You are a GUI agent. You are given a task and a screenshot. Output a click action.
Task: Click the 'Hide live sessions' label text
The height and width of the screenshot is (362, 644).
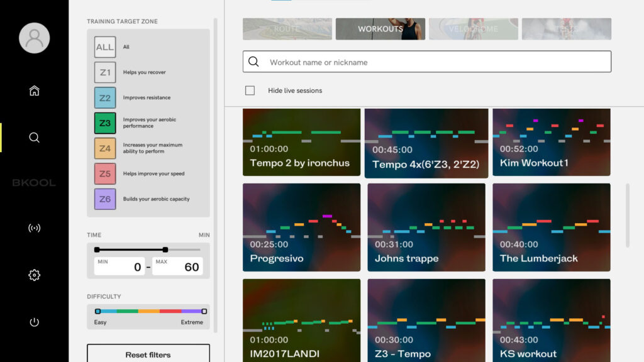(295, 90)
